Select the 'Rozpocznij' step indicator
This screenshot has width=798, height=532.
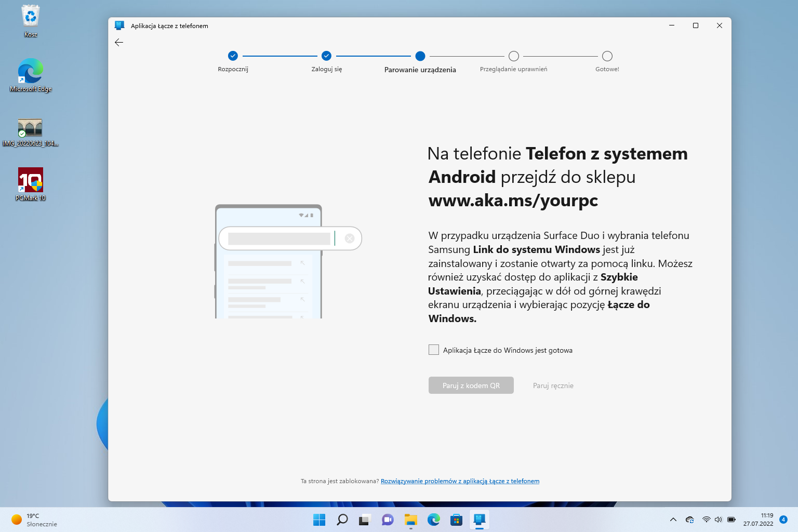click(233, 56)
